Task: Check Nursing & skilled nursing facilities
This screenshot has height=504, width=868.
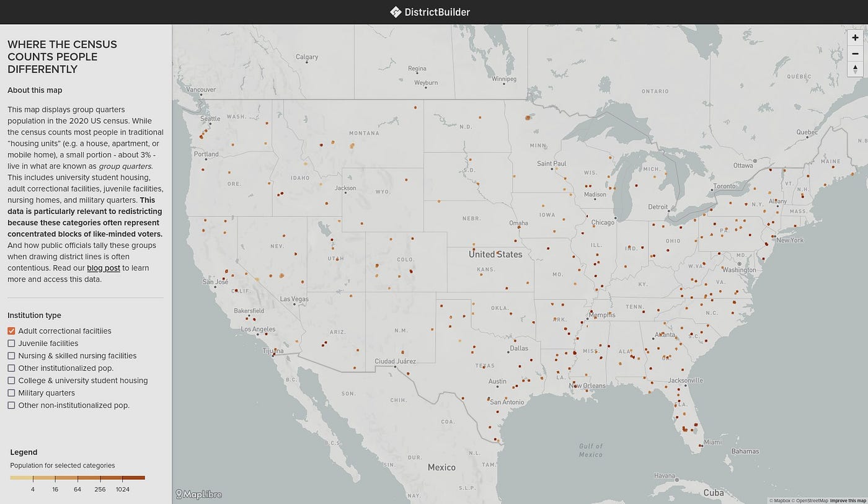Action: click(11, 356)
